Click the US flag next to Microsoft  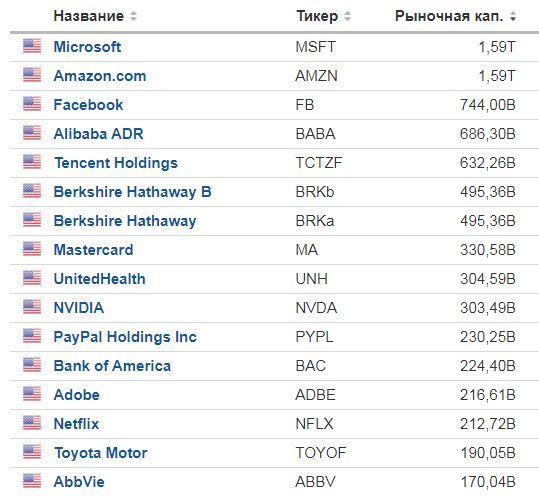click(32, 46)
